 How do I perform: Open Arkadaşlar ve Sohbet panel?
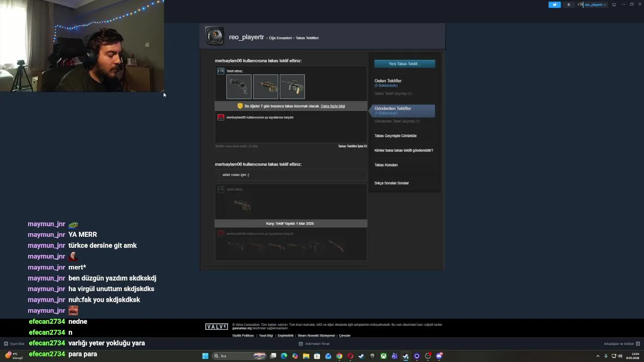pyautogui.click(x=621, y=344)
